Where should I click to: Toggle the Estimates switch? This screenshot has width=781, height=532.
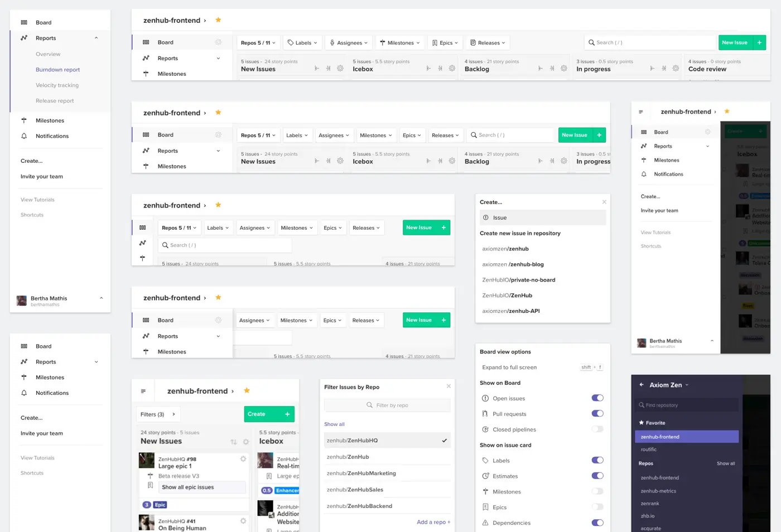[597, 476]
